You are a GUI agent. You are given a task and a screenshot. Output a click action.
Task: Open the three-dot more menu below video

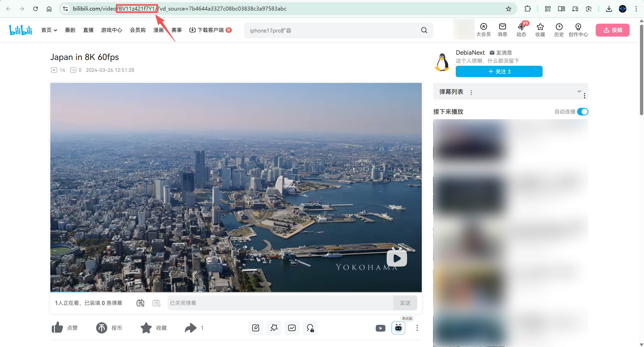point(417,328)
